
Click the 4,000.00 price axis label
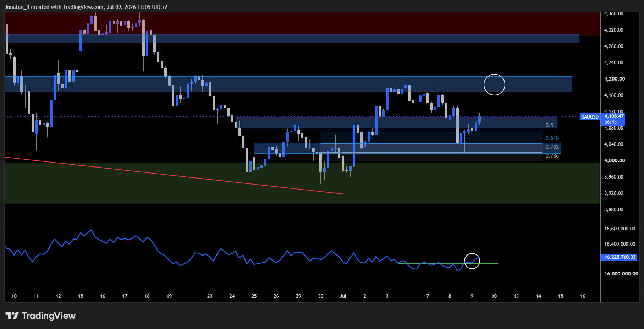click(x=614, y=160)
